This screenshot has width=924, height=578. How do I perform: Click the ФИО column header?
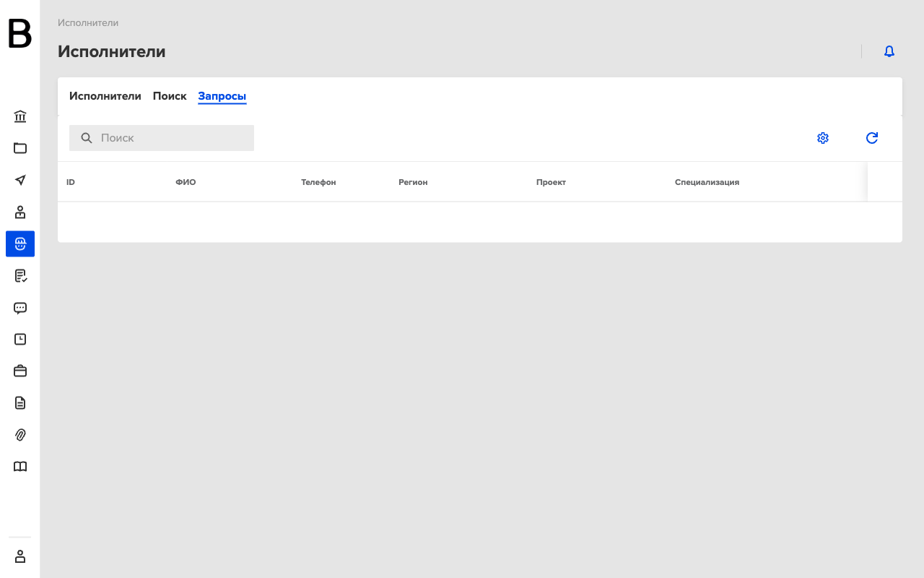pyautogui.click(x=186, y=182)
